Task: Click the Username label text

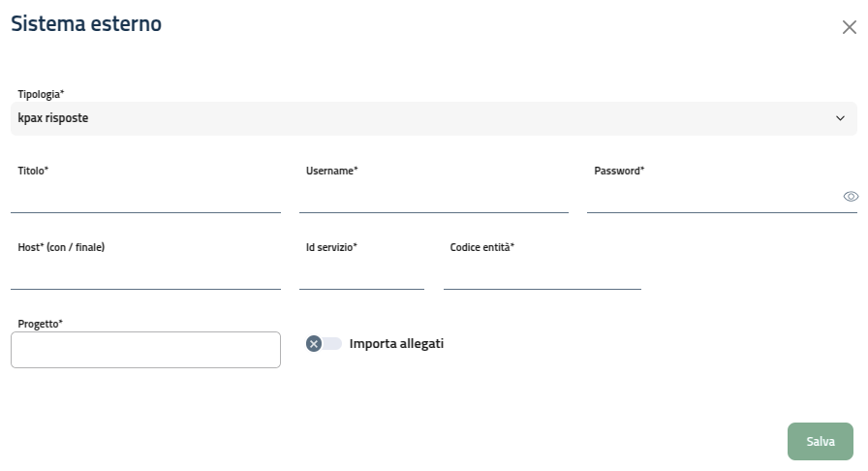Action: (331, 171)
